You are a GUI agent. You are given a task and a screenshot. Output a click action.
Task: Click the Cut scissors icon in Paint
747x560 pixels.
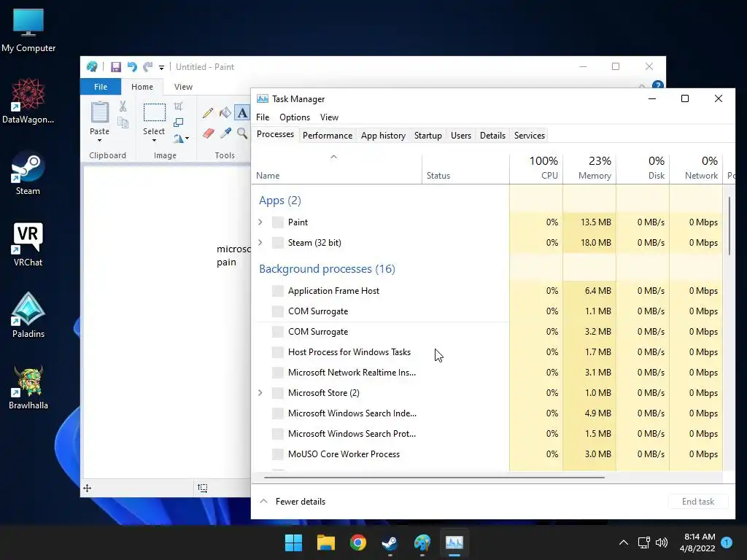tap(123, 106)
